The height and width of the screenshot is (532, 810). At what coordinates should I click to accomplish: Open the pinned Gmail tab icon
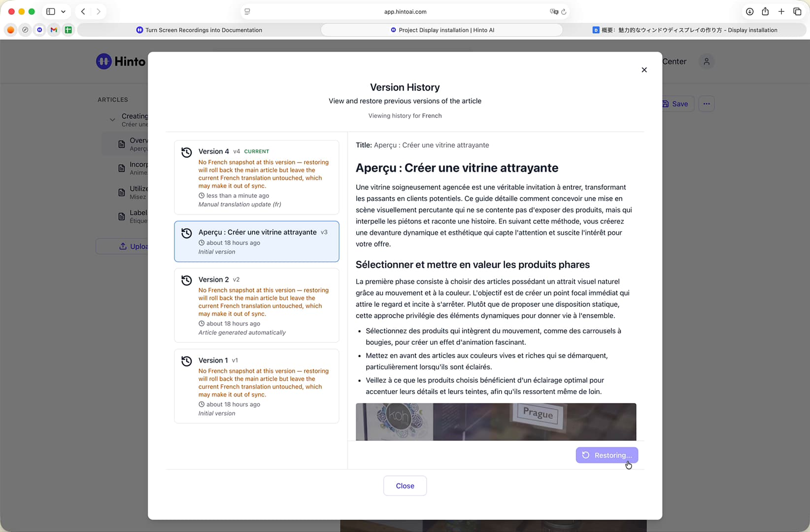[x=54, y=30]
